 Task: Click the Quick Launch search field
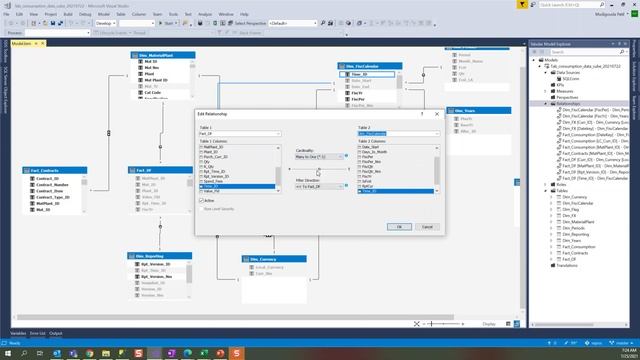pos(572,4)
